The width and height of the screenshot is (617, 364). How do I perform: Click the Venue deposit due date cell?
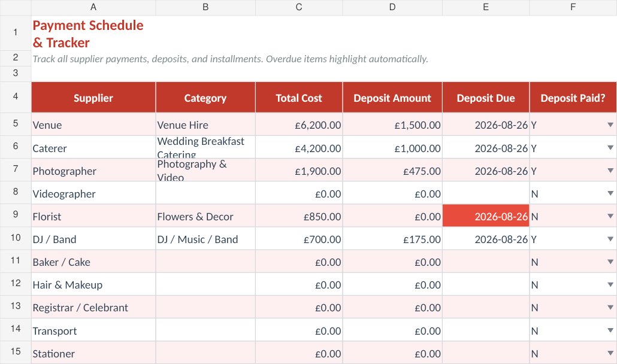[x=486, y=125]
